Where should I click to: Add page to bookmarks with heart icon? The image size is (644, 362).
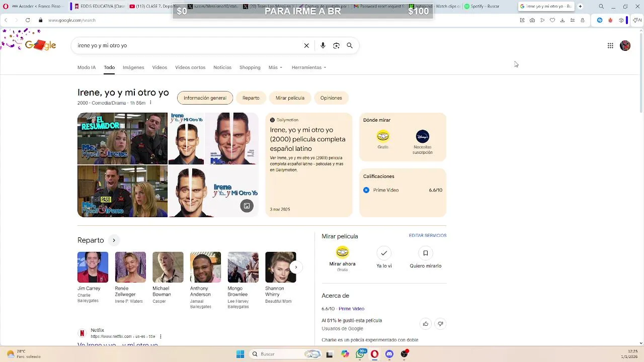point(552,20)
